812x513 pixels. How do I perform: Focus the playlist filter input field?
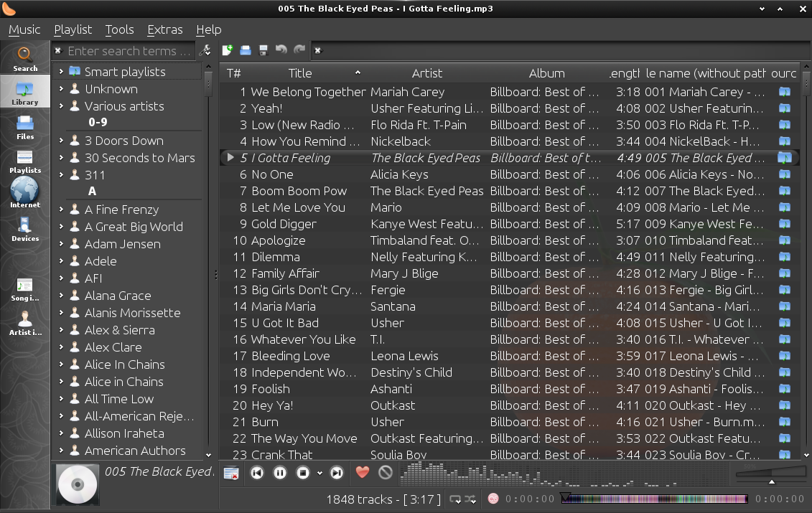(x=564, y=50)
